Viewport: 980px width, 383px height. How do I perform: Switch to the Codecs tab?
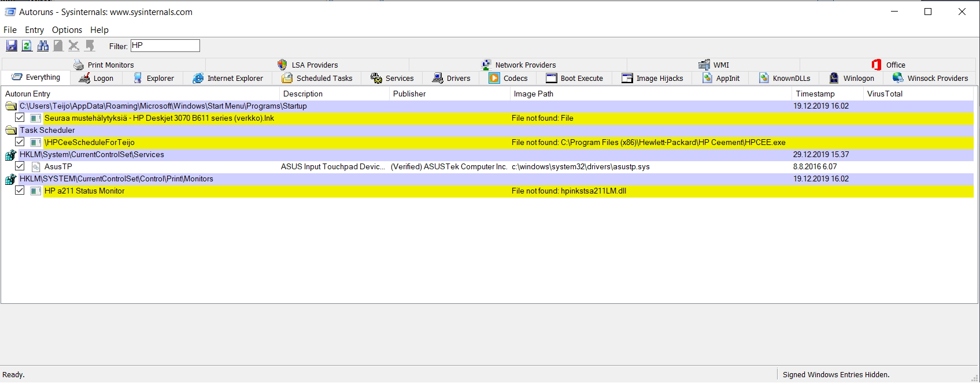point(508,78)
